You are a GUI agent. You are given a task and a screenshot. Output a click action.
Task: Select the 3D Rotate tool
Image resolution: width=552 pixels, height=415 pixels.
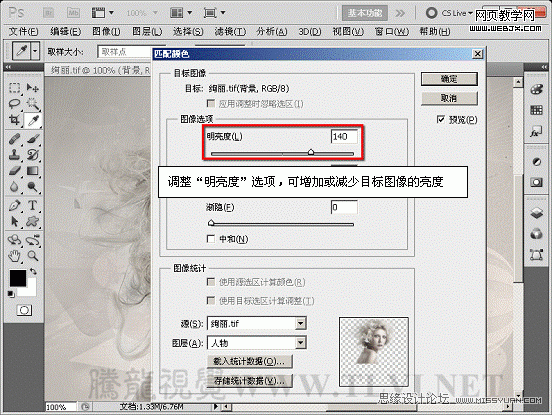pos(14,240)
